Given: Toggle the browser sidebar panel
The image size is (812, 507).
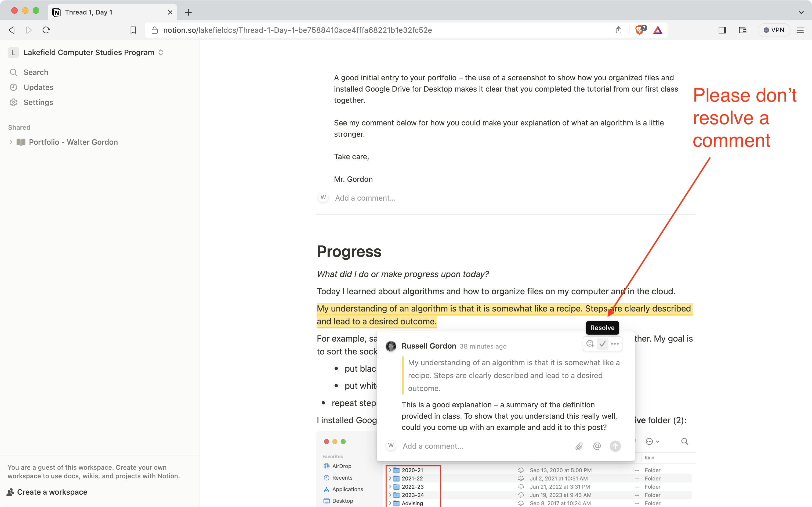Looking at the screenshot, I should pyautogui.click(x=722, y=30).
